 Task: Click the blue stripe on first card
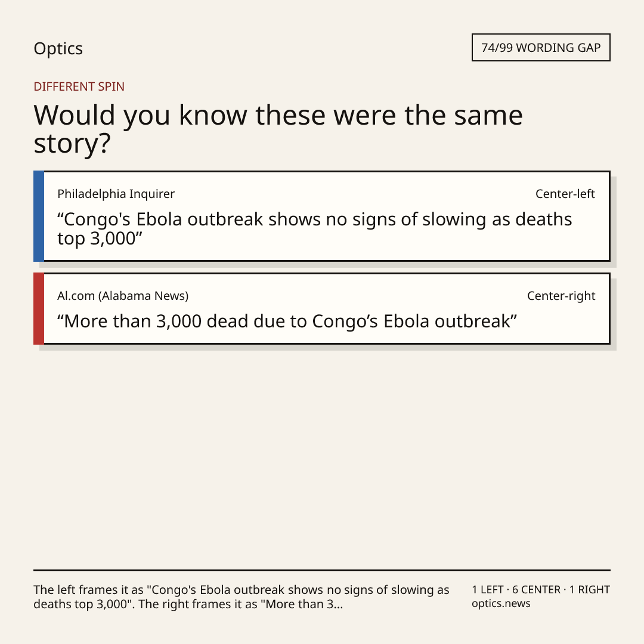point(39,216)
